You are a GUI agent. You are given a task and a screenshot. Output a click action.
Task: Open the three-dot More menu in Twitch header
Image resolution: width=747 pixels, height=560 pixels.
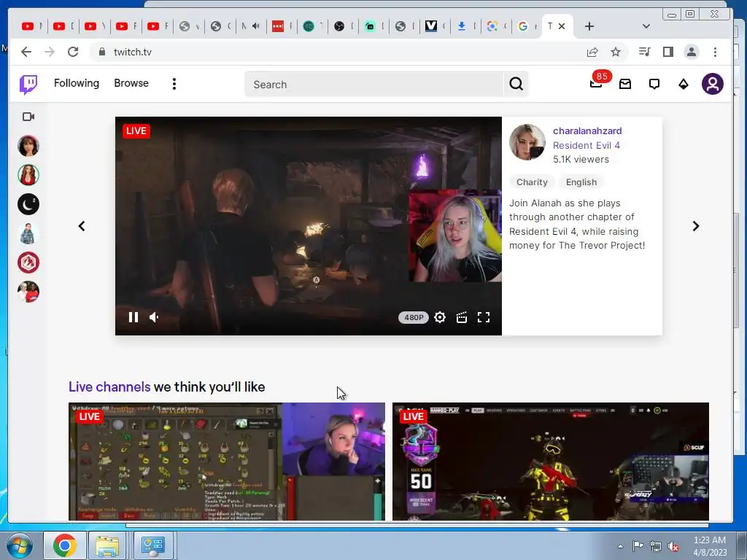point(174,84)
